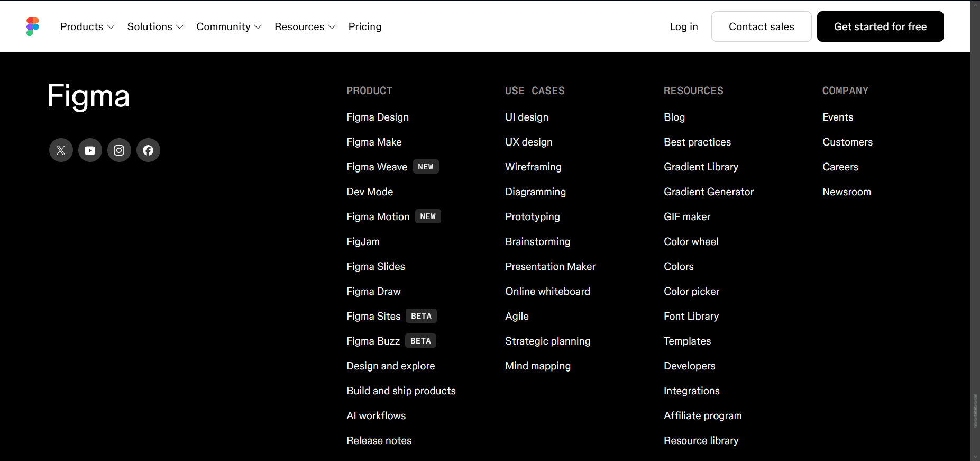Expand the Community dropdown menu
980x461 pixels.
229,26
